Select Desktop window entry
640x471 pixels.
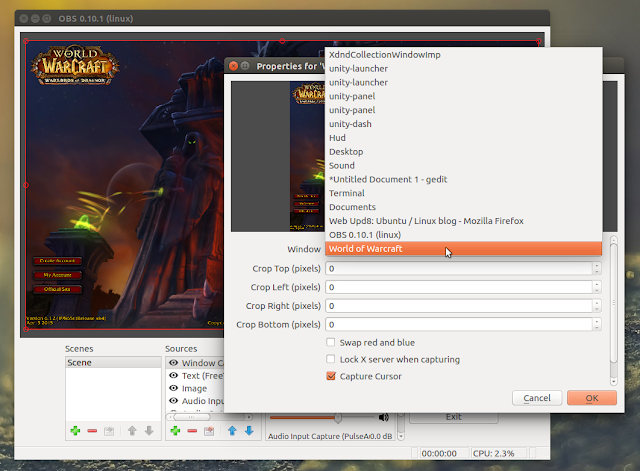[463, 151]
